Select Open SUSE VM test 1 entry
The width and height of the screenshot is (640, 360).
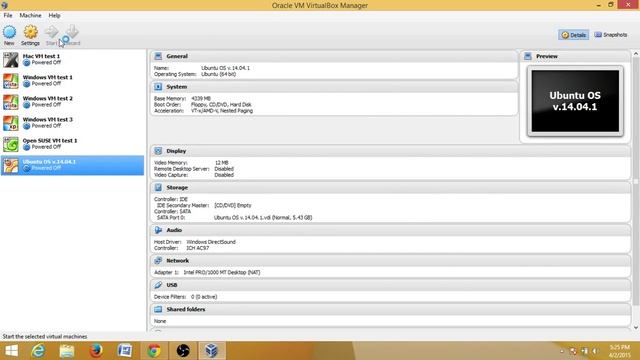tap(73, 144)
